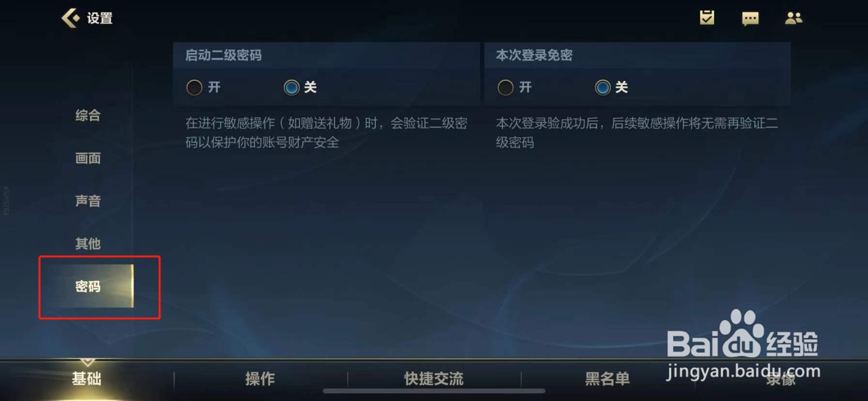Switch to the 基础 bottom tab
The width and height of the screenshot is (868, 401).
pyautogui.click(x=87, y=379)
